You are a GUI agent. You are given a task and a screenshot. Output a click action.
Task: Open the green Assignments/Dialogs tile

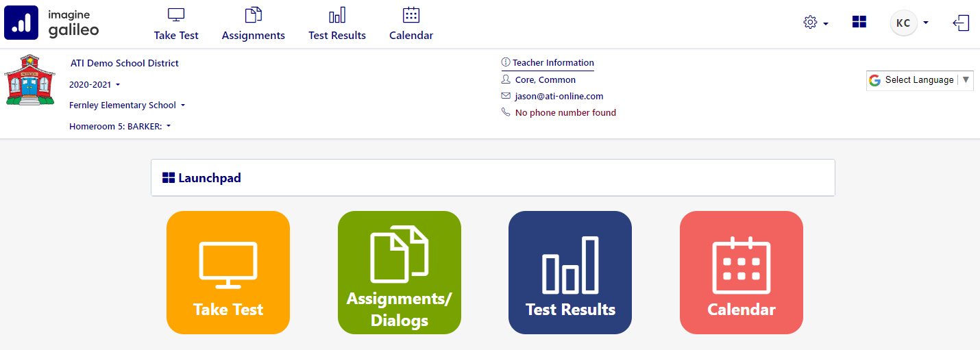coord(400,273)
